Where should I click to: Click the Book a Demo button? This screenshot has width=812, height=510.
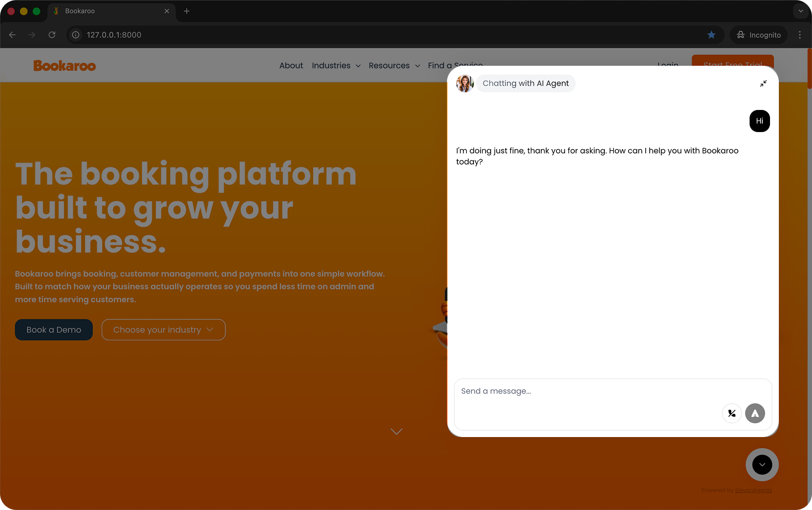tap(54, 329)
